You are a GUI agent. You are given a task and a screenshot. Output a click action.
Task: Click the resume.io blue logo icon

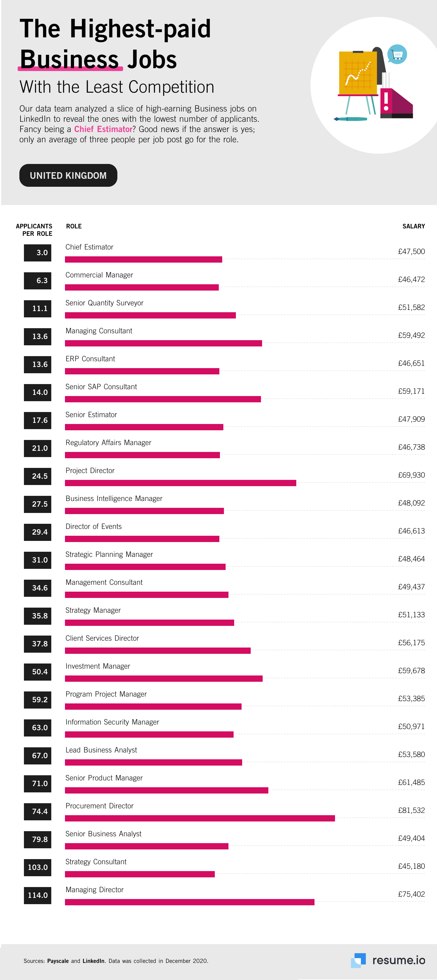click(x=358, y=960)
